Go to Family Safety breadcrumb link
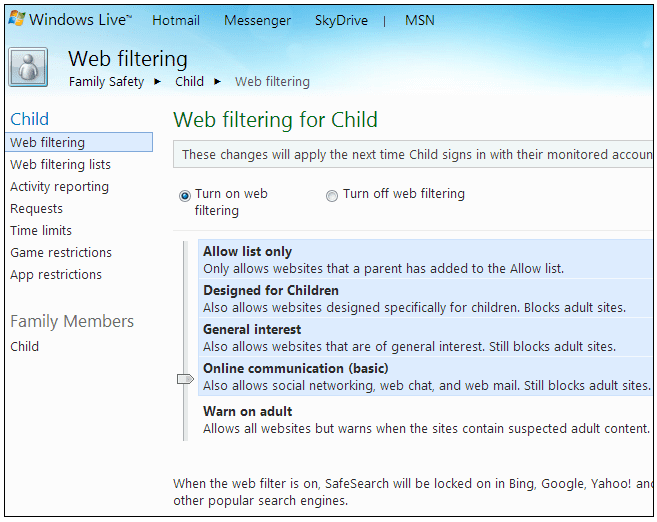This screenshot has height=522, width=657. pyautogui.click(x=106, y=82)
